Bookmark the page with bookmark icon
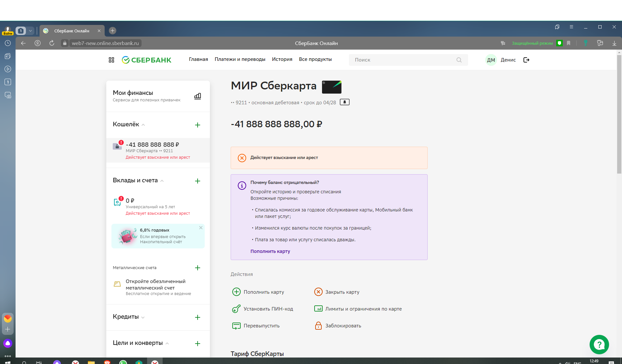 pos(569,43)
